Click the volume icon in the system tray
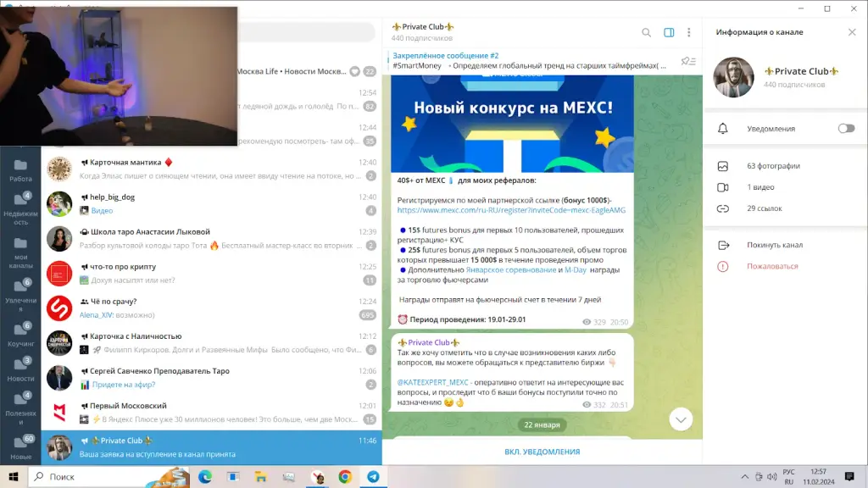This screenshot has width=868, height=488. click(771, 476)
